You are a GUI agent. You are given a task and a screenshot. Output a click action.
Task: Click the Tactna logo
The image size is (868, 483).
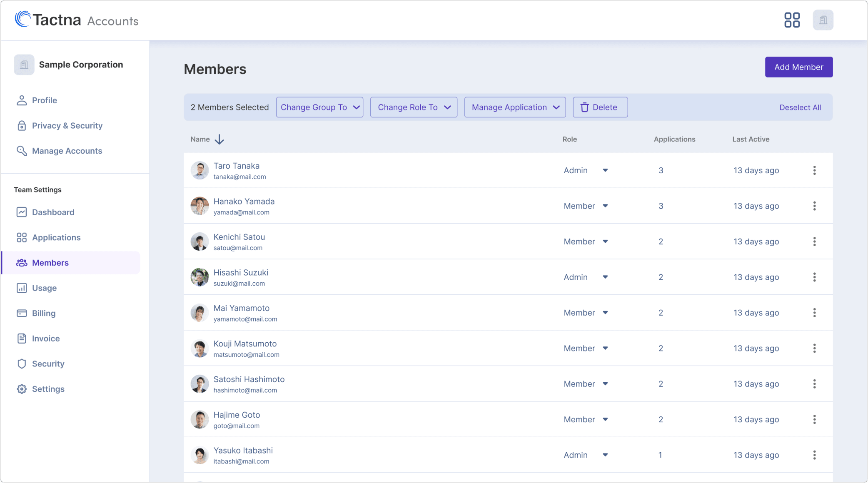[x=48, y=20]
